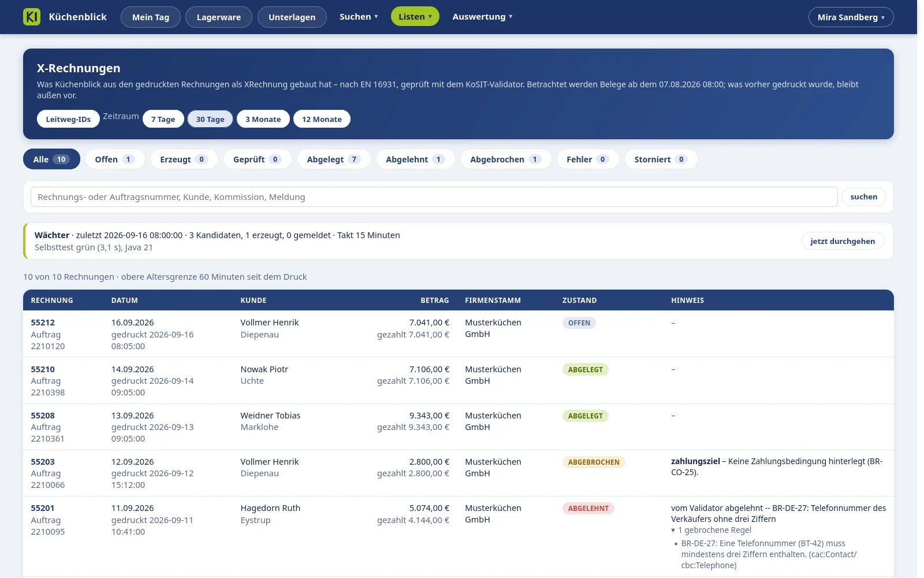Open invoice 55203
Screen dimensions: 924x578
click(43, 462)
